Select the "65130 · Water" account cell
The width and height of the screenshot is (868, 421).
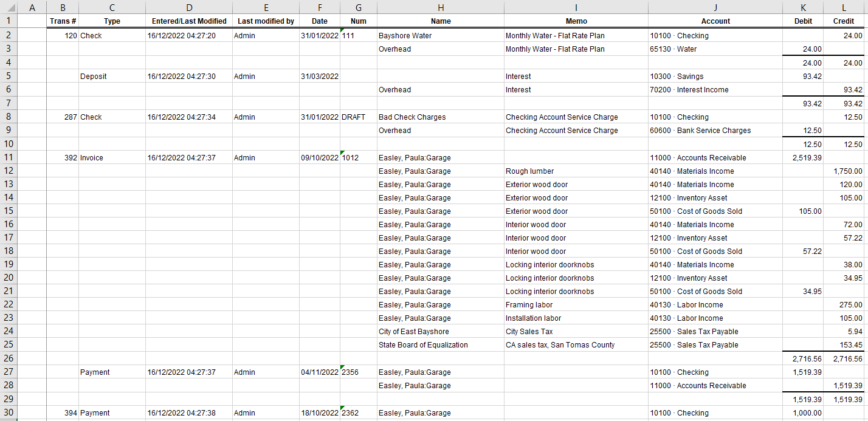pyautogui.click(x=673, y=49)
